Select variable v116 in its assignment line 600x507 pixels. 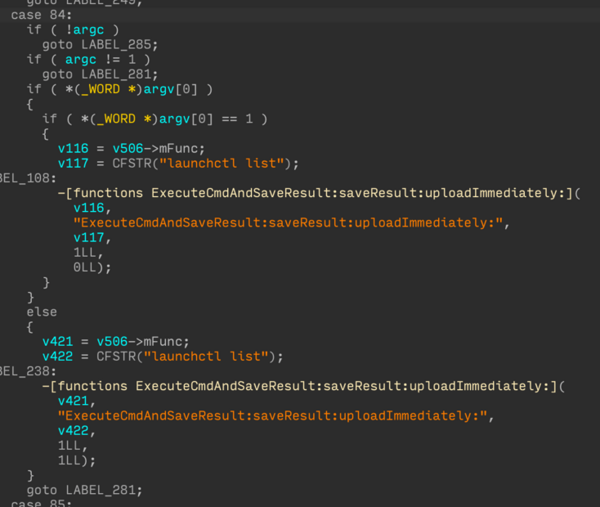73,148
